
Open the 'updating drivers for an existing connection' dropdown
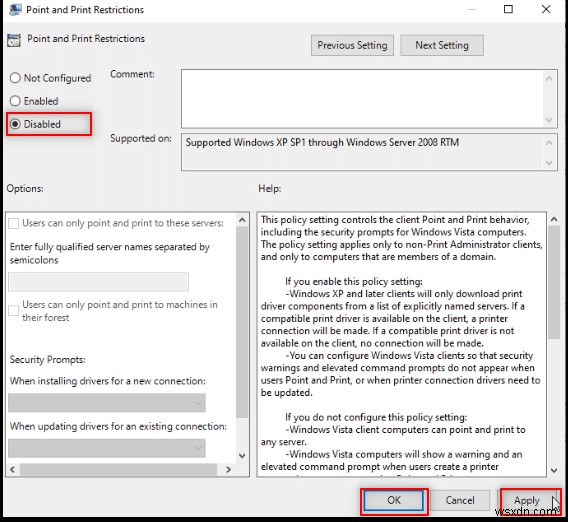(x=107, y=448)
